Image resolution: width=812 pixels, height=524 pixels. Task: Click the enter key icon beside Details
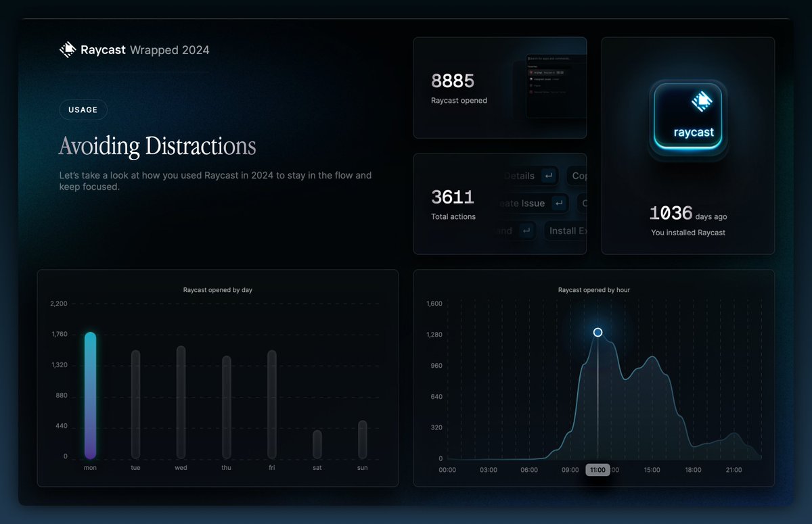coord(549,176)
